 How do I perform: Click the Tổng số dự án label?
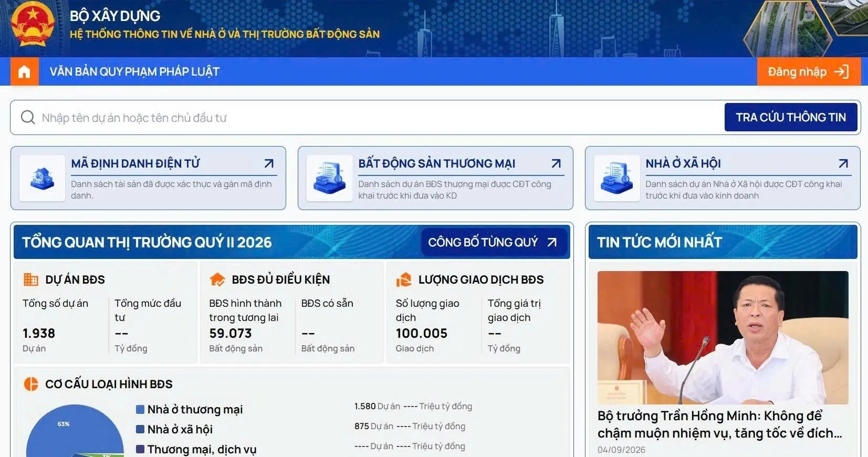[x=55, y=303]
